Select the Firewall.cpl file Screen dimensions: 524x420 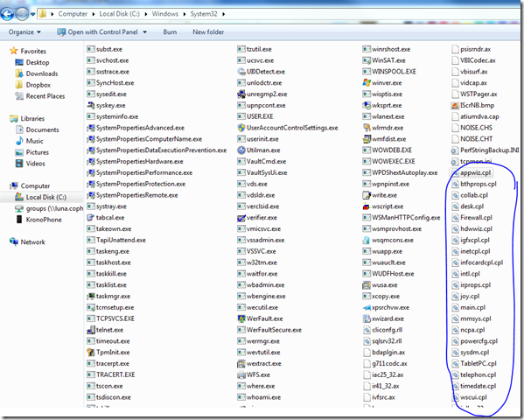click(x=472, y=218)
